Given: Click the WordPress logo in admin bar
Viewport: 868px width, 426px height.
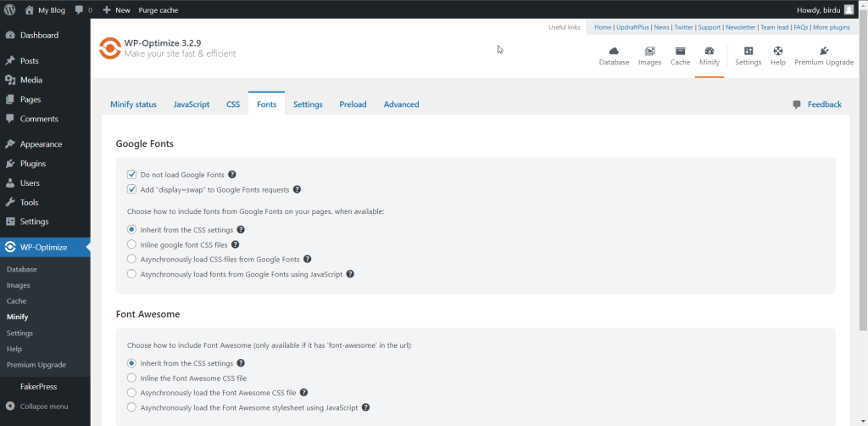Looking at the screenshot, I should click(9, 9).
